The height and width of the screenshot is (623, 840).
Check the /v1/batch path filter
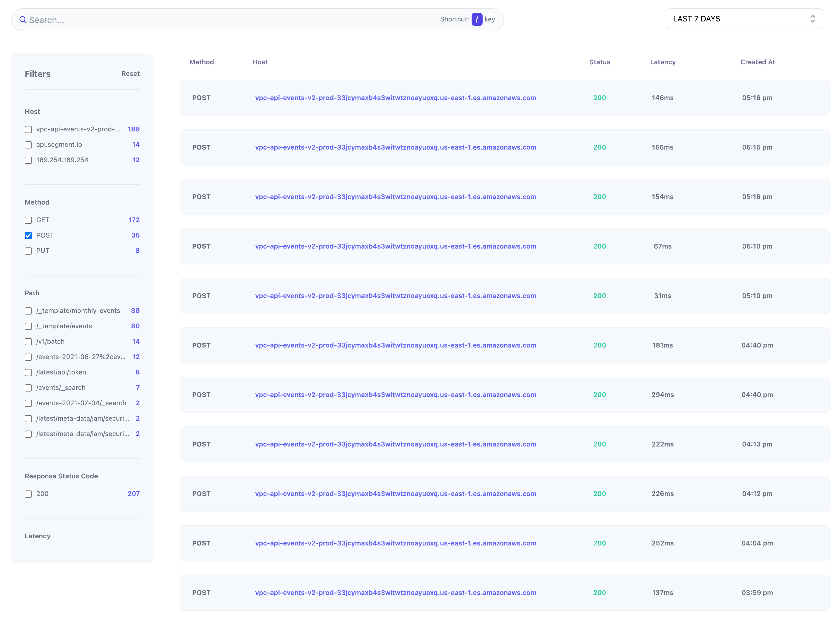28,342
